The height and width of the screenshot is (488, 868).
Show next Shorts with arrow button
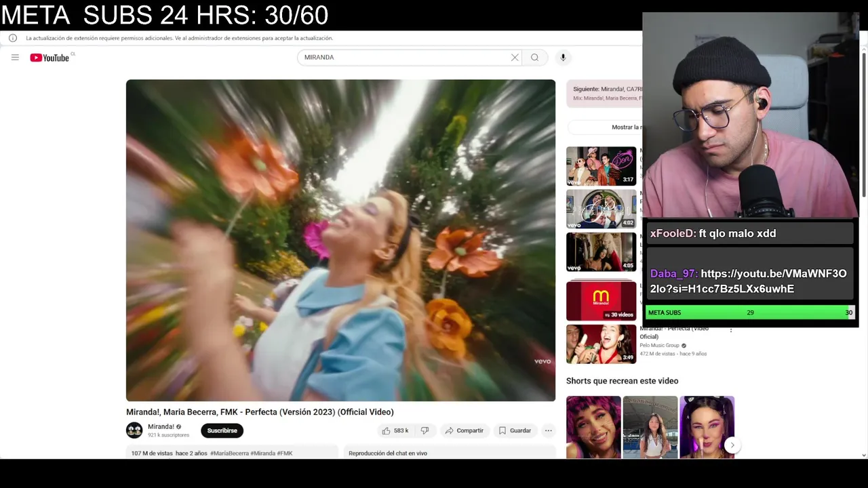point(732,445)
